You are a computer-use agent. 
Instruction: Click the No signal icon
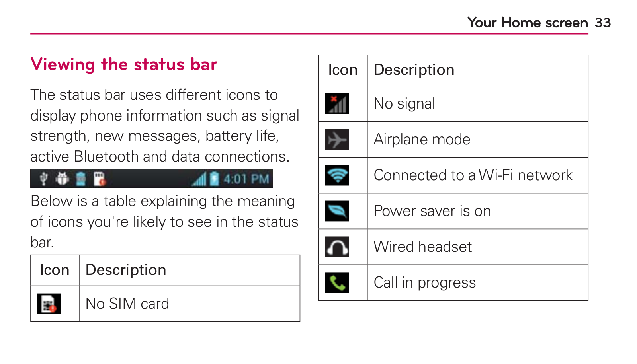pyautogui.click(x=337, y=104)
